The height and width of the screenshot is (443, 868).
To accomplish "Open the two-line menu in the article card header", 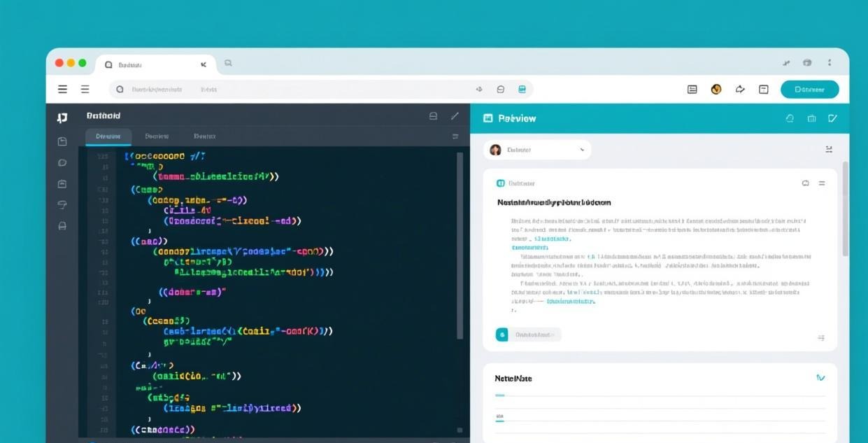I will click(822, 183).
